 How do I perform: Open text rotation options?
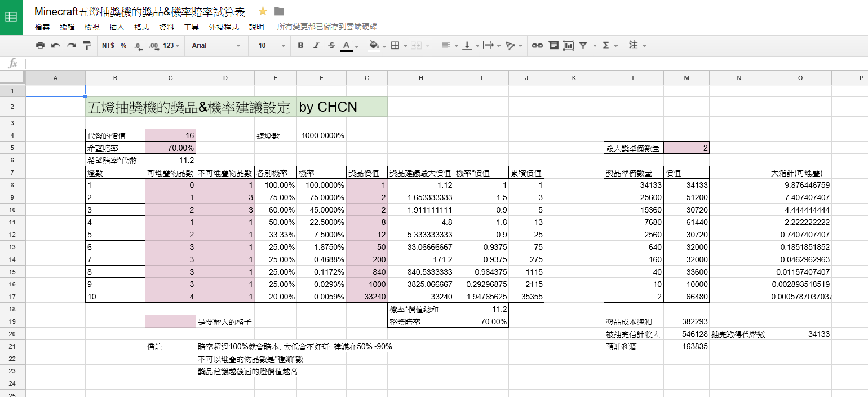pyautogui.click(x=513, y=46)
